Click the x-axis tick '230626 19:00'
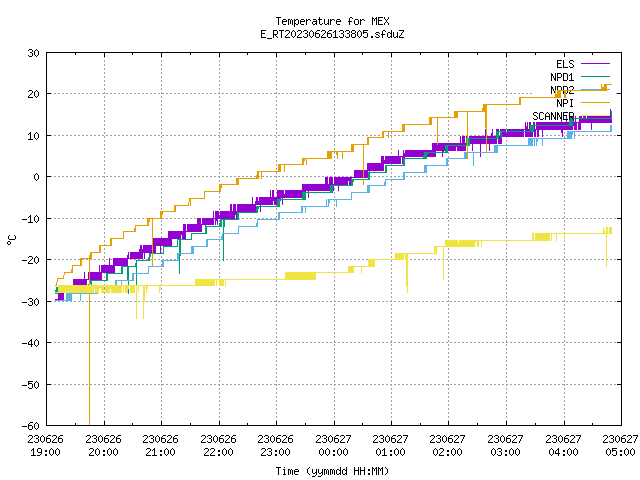 coord(46,446)
